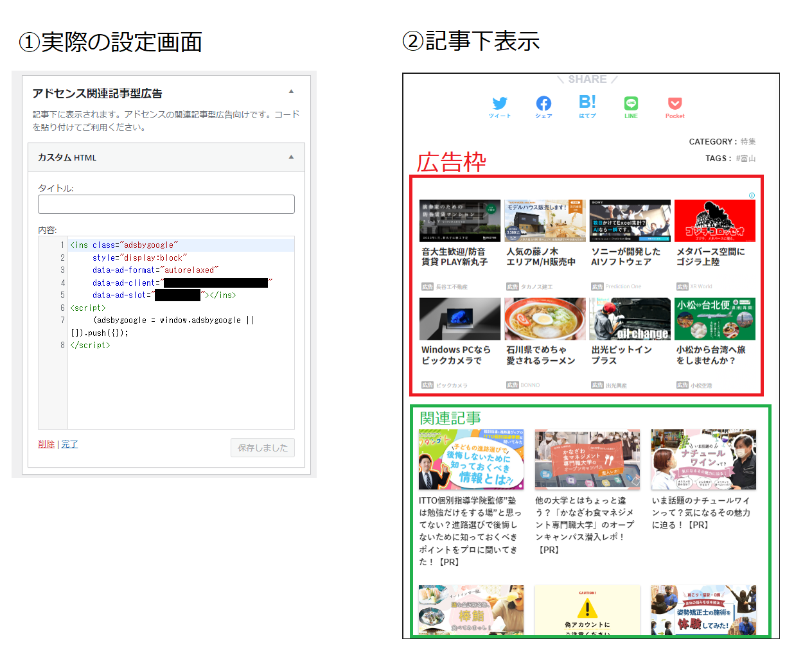Place cursor in the 内容 code editor
The image size is (812, 657).
pos(181,333)
